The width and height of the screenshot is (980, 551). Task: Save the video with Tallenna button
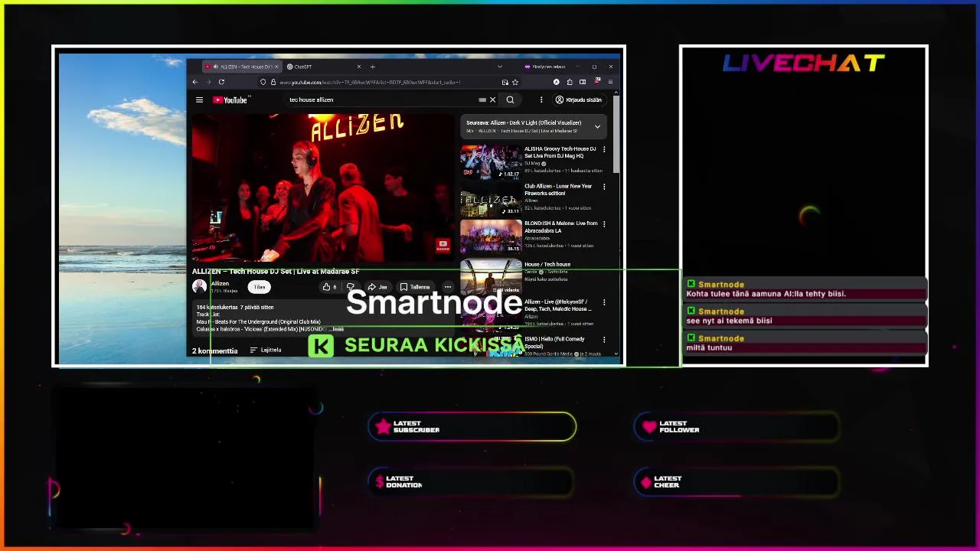(x=415, y=287)
